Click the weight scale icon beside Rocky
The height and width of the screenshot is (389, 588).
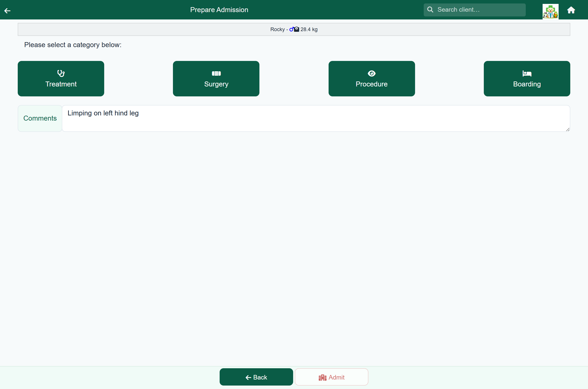[296, 29]
